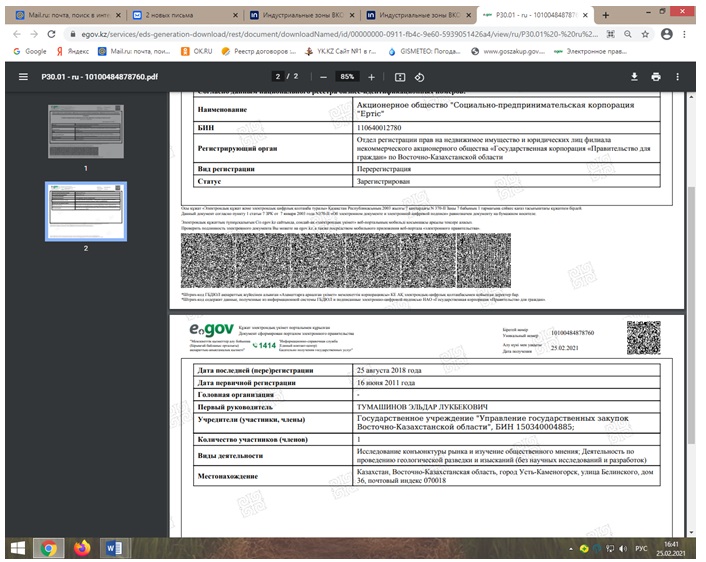This screenshot has width=706, height=562.
Task: Bookmark this page with the star icon
Action: coord(645,34)
